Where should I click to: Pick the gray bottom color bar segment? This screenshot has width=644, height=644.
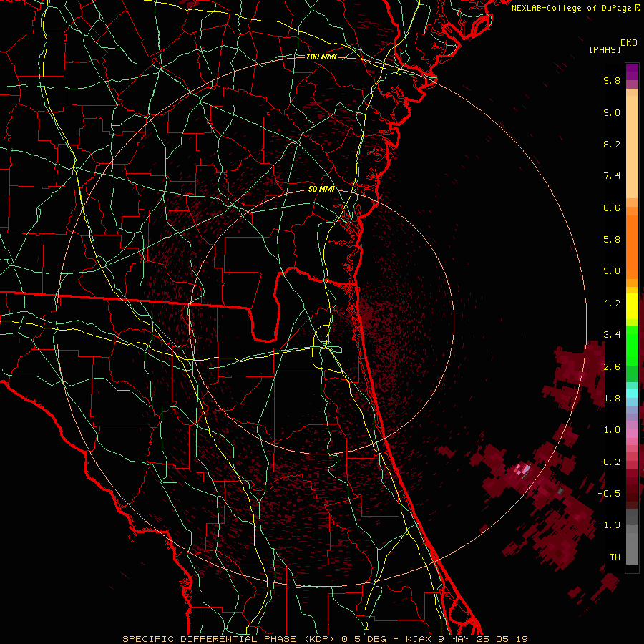pos(632,548)
